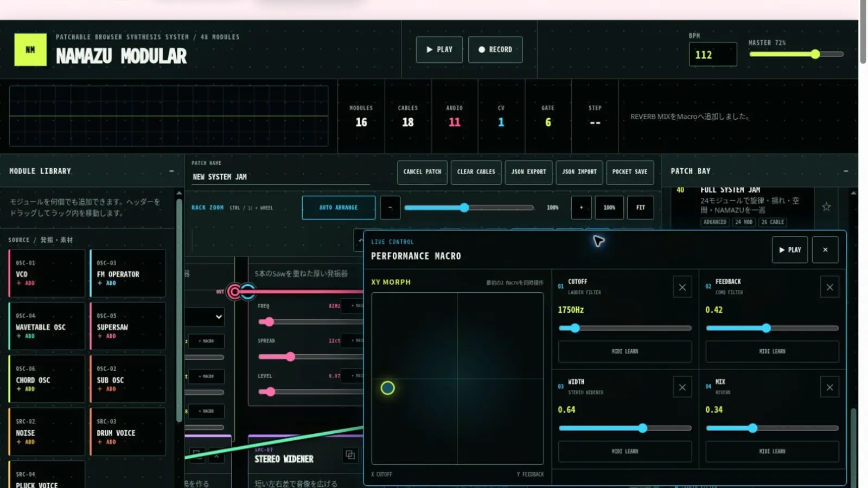
Task: Adjust the Supersaw SPREAD slider
Action: pos(311,357)
